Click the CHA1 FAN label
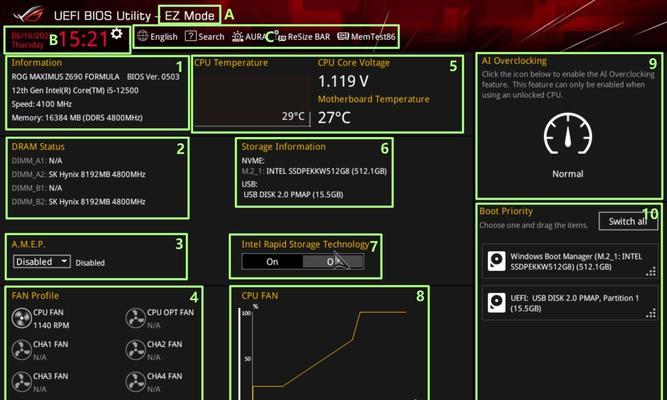 click(x=51, y=344)
